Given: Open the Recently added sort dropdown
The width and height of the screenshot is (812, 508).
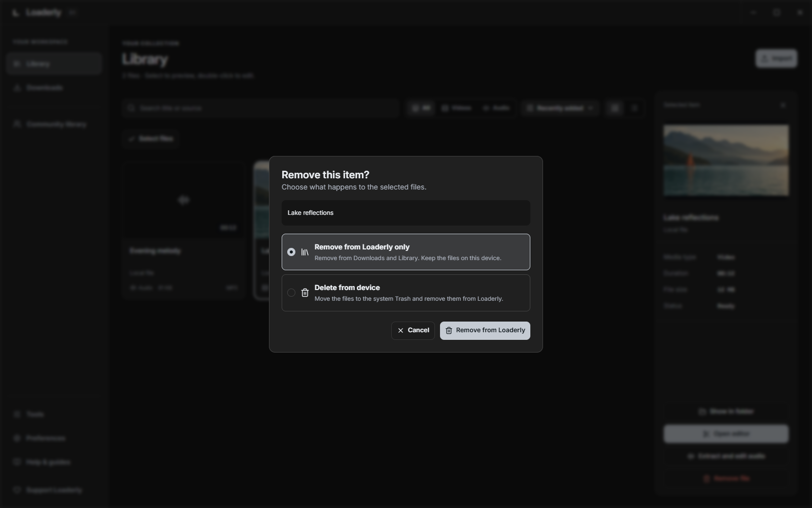Looking at the screenshot, I should click(560, 108).
